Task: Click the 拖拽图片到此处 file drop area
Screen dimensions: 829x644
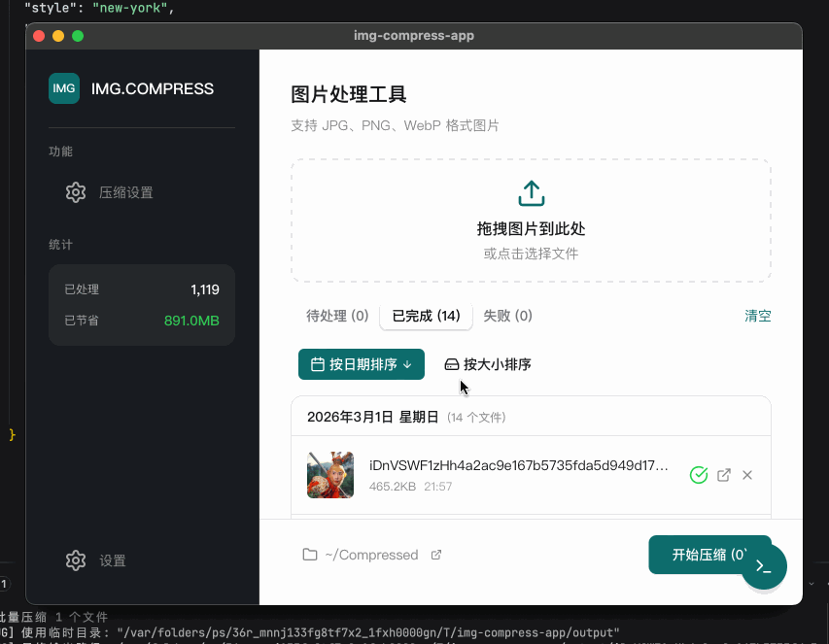Action: click(x=531, y=229)
